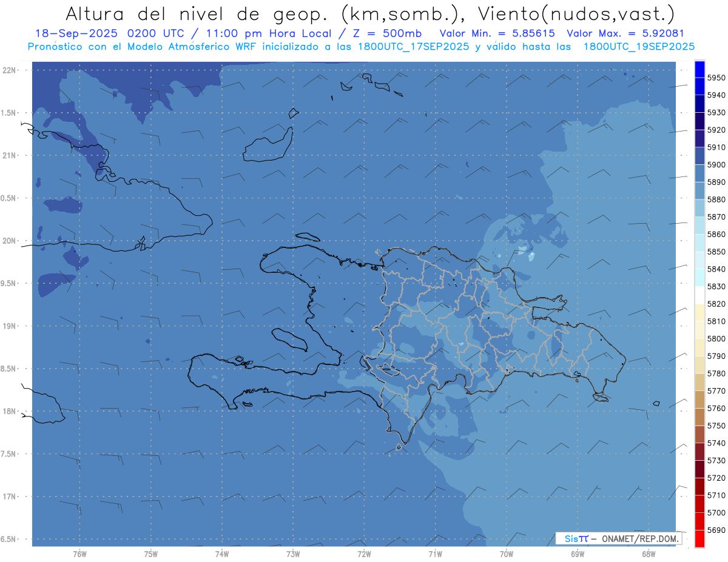Image resolution: width=728 pixels, height=562 pixels.
Task: Click the 5910 value on the color scale
Action: (x=716, y=147)
